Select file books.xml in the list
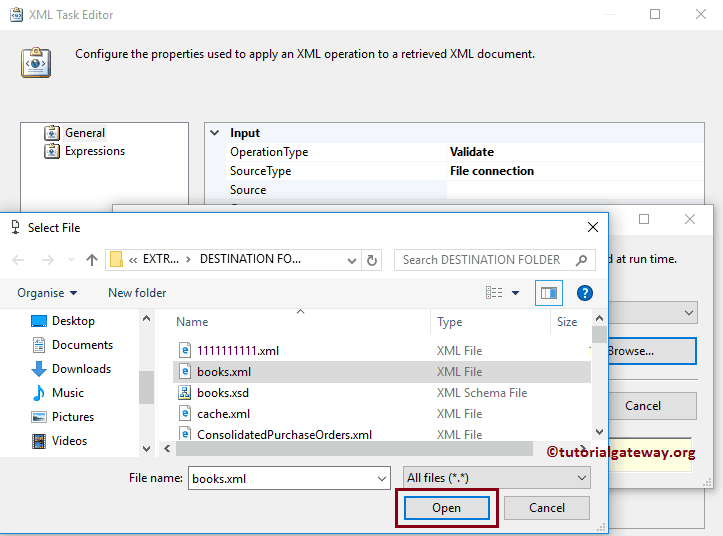 click(382, 372)
